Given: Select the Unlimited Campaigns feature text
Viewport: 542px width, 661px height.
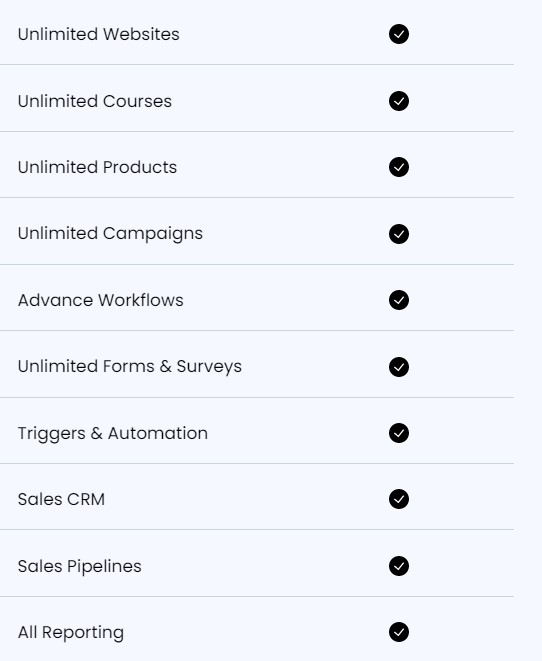Looking at the screenshot, I should click(110, 234).
